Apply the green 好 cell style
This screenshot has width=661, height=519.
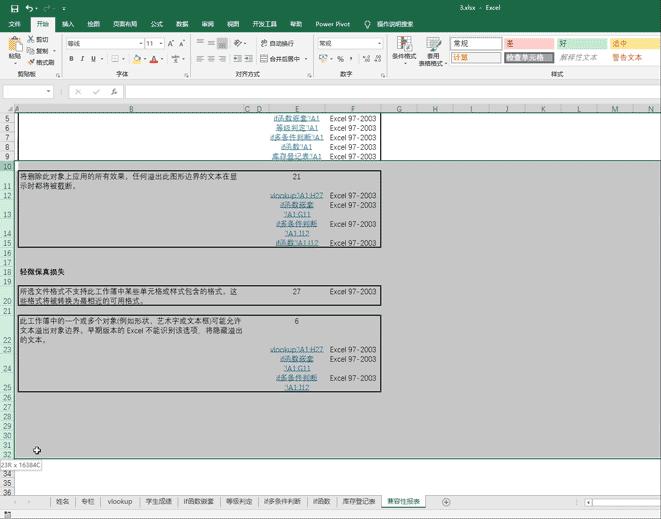(580, 44)
